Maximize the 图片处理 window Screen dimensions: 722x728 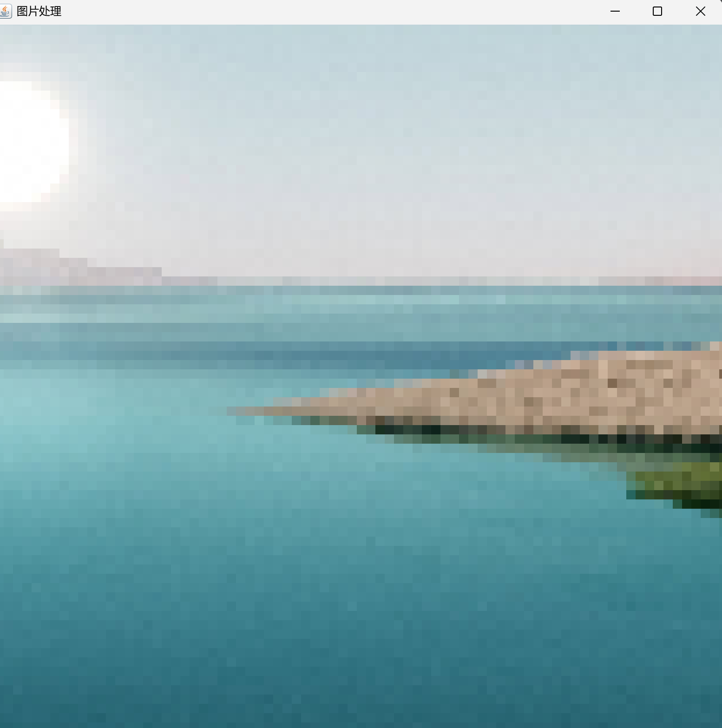pos(657,11)
